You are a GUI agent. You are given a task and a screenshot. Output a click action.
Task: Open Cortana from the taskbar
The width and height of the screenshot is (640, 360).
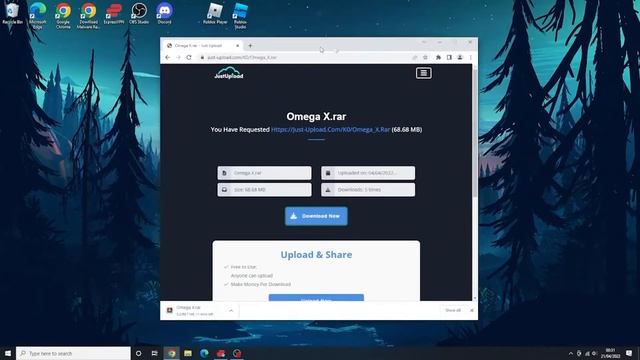point(138,353)
